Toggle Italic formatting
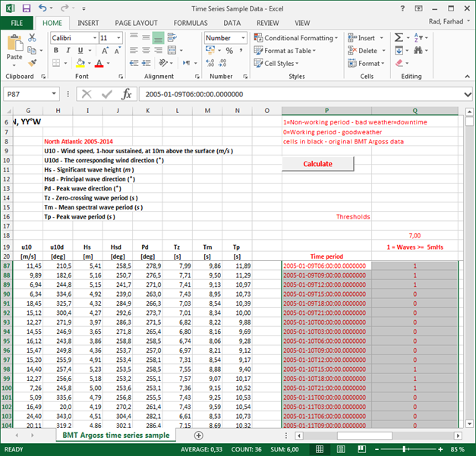 click(68, 50)
